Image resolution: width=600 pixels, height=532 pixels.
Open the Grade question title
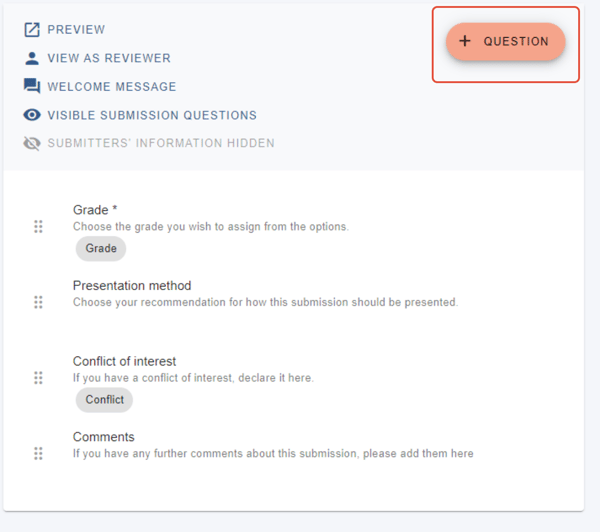pyautogui.click(x=95, y=210)
